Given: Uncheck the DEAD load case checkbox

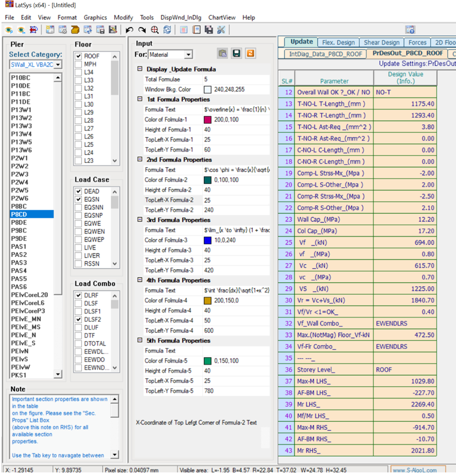Looking at the screenshot, I should click(79, 192).
